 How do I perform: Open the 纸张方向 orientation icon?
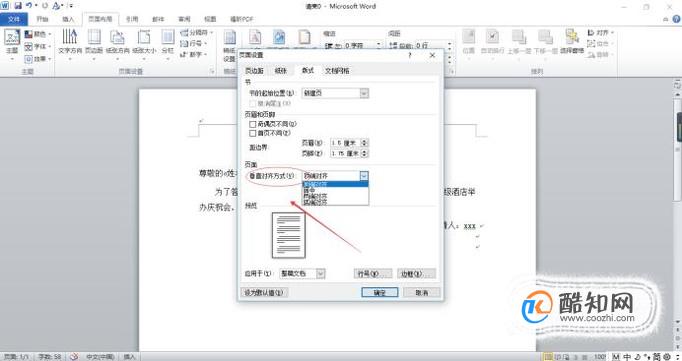pos(117,42)
